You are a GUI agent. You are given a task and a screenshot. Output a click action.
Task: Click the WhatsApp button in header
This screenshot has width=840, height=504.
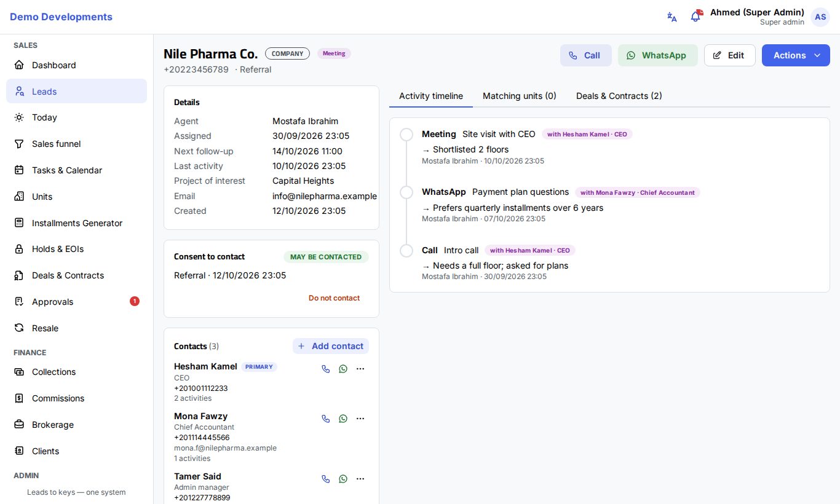point(658,55)
